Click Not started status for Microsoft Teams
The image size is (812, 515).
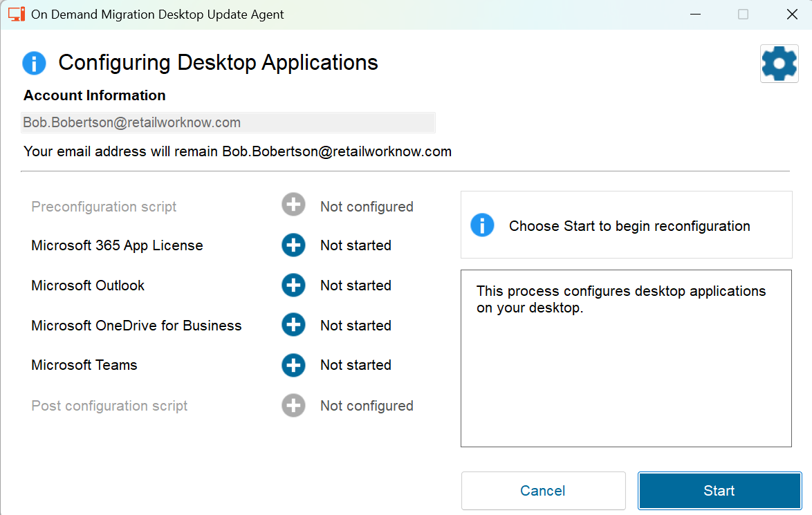pyautogui.click(x=356, y=365)
